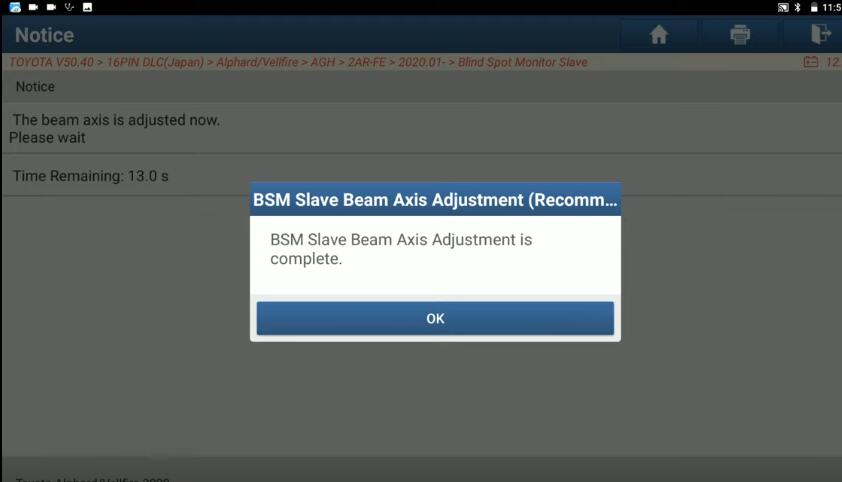The height and width of the screenshot is (482, 842).
Task: Tap 'The beam axis is adjusted now.' text
Action: pos(117,120)
